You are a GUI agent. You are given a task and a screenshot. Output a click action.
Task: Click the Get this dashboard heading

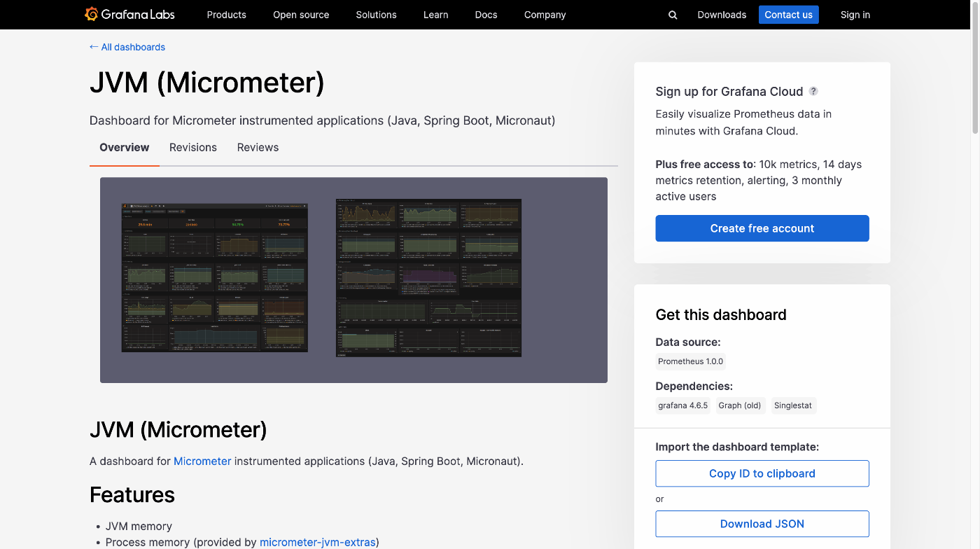coord(721,315)
